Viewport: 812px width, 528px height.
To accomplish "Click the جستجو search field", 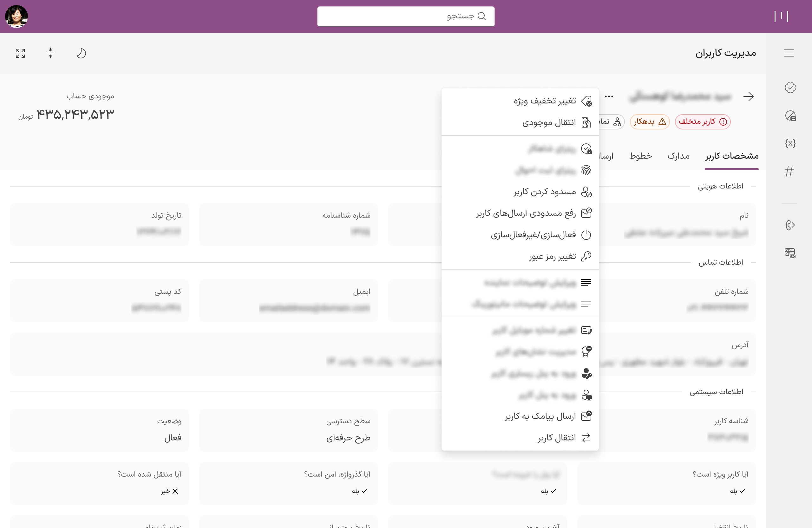I will [x=406, y=16].
